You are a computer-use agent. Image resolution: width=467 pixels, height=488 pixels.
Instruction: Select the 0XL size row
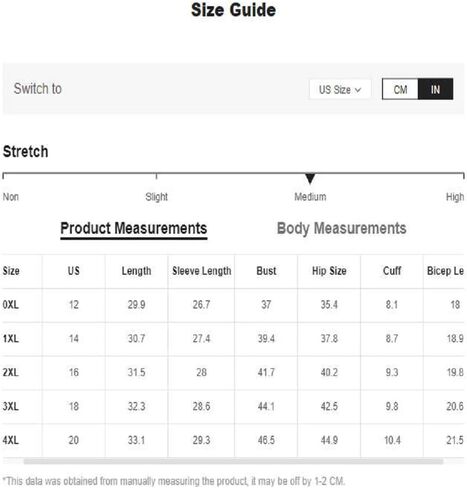click(x=233, y=305)
